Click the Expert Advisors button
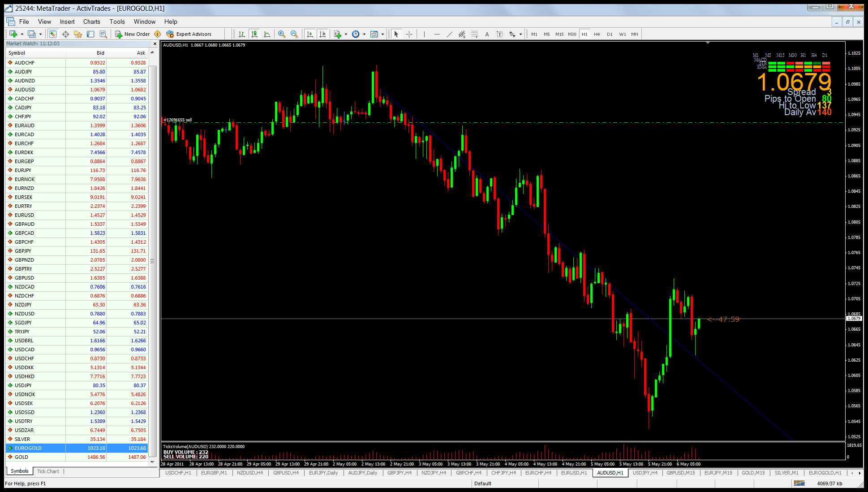868x492 pixels. pos(189,34)
